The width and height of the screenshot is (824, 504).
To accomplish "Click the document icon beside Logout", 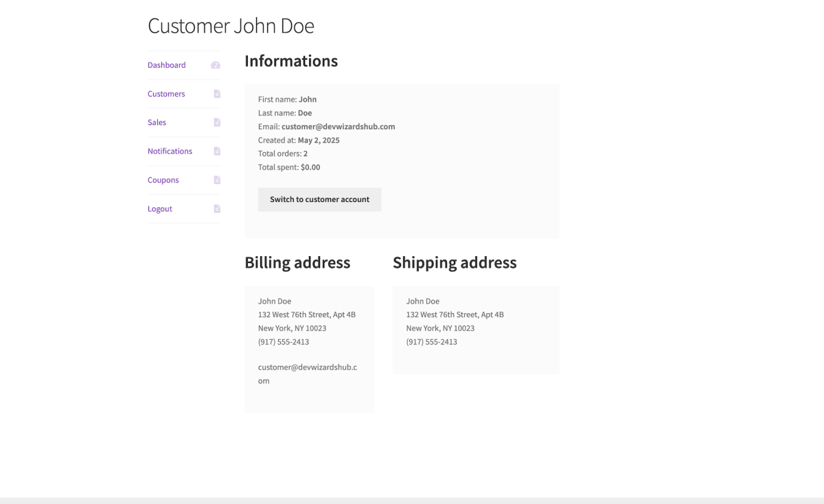I will (x=217, y=209).
